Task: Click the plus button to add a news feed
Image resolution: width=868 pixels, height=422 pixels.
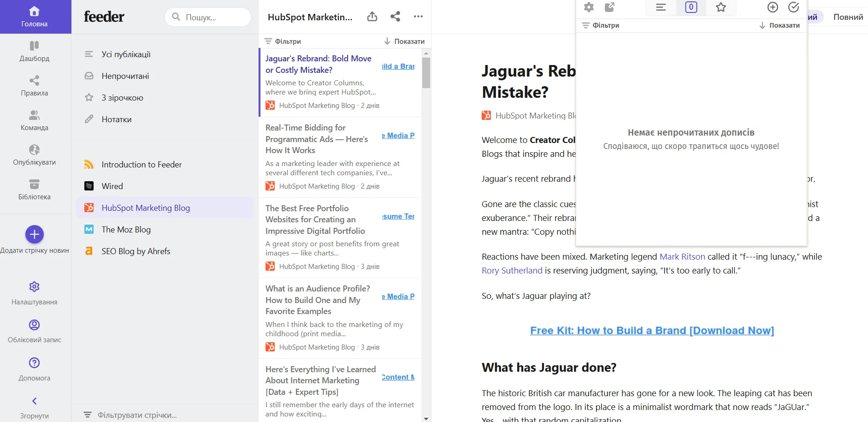Action: tap(35, 234)
